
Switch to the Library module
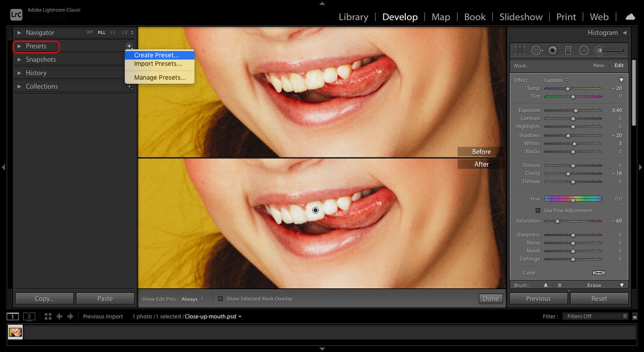coord(353,17)
